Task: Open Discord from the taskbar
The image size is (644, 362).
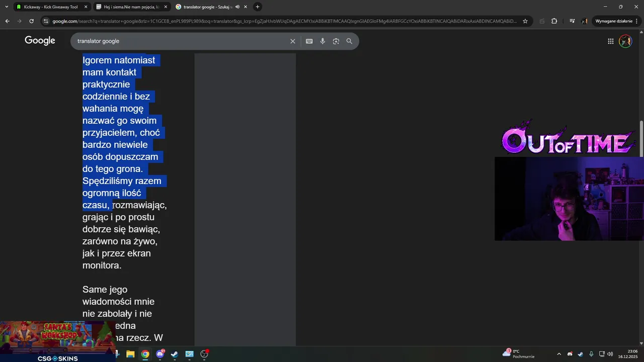Action: click(x=160, y=354)
